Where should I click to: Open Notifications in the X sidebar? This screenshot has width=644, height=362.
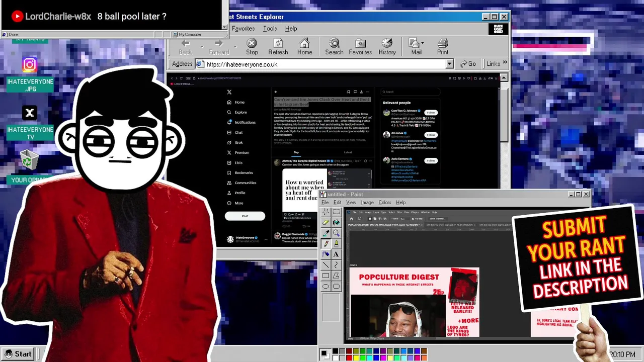coord(242,122)
